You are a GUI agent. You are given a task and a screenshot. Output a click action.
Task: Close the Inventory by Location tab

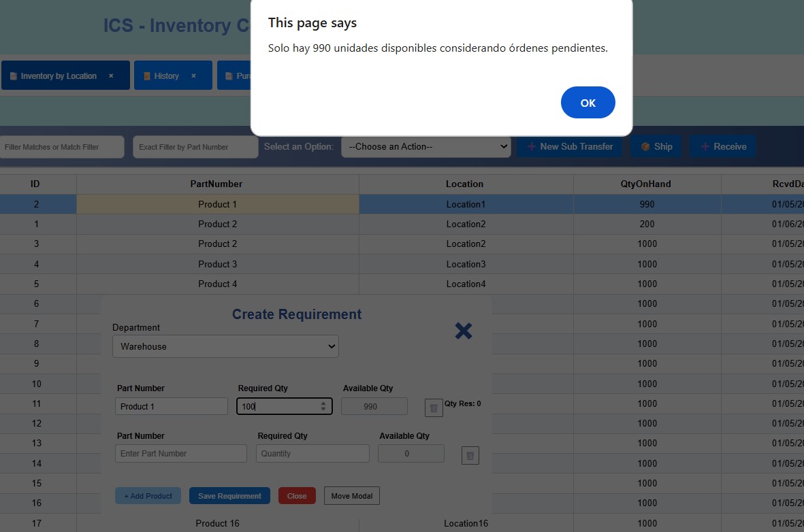click(111, 76)
